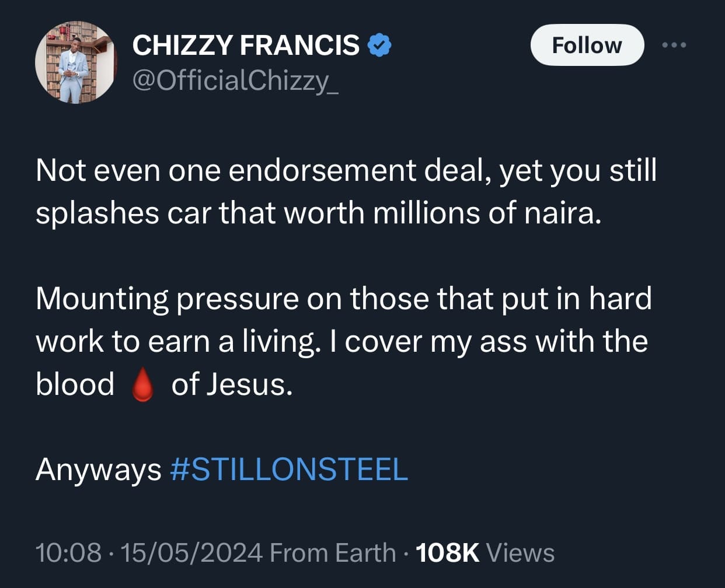The height and width of the screenshot is (588, 725).
Task: Click the words of Jesus after emoji
Action: (231, 384)
